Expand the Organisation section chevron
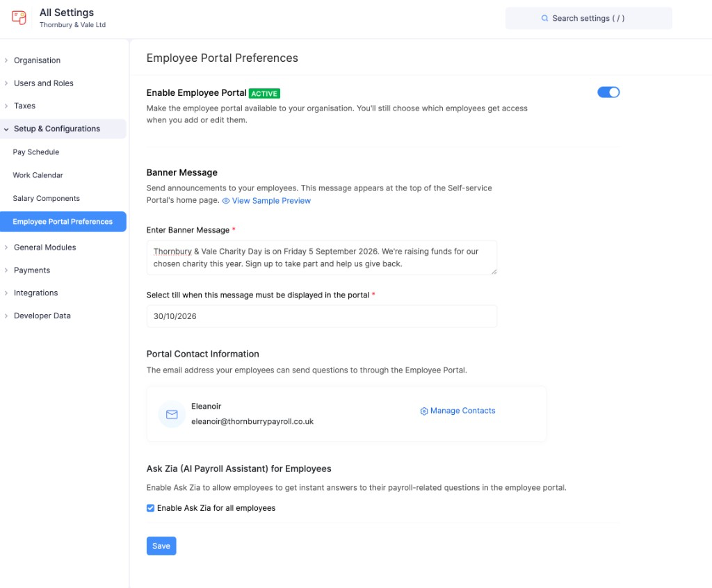The width and height of the screenshot is (712, 588). pyautogui.click(x=6, y=60)
